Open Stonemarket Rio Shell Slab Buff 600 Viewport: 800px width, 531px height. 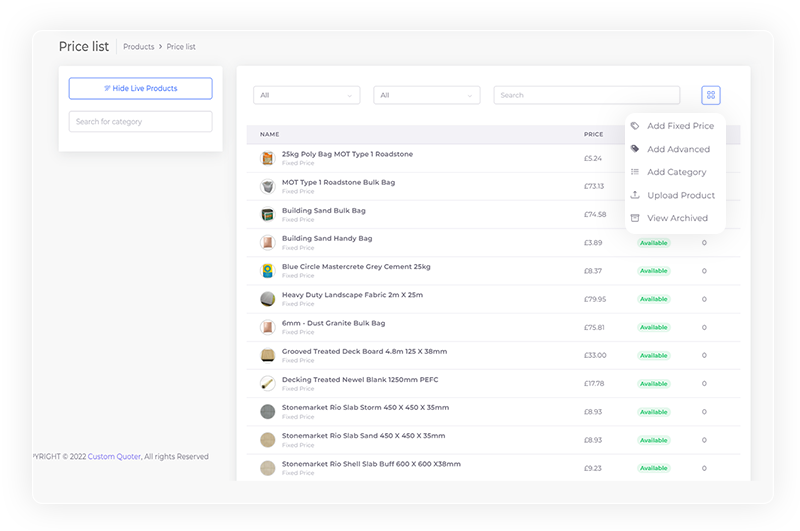371,464
